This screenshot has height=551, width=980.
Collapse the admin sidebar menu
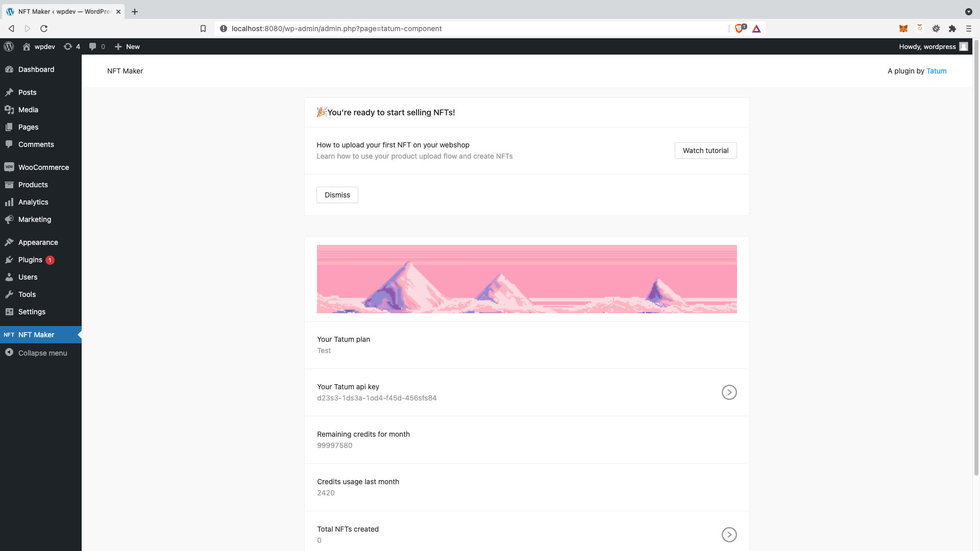41,353
